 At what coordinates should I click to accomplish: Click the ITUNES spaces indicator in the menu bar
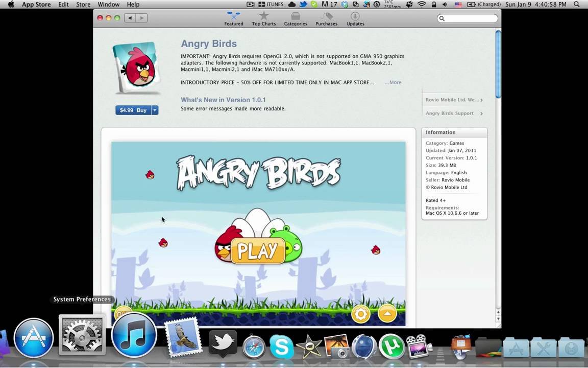[x=271, y=5]
